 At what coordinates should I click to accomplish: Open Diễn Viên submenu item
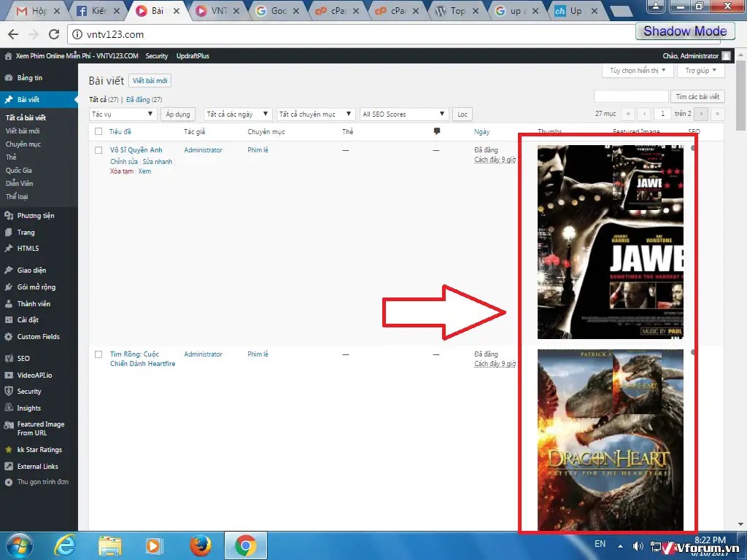(19, 183)
